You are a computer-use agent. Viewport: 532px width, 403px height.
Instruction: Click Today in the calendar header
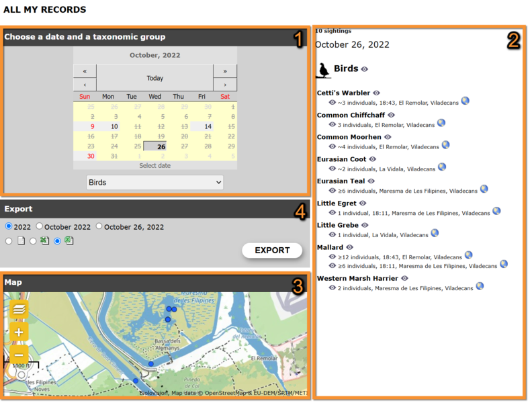click(x=154, y=78)
